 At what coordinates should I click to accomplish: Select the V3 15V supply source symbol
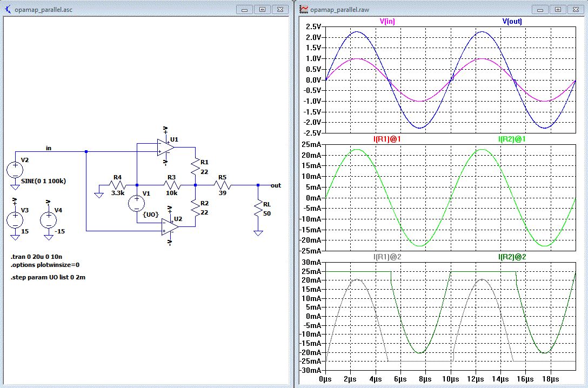coord(15,219)
